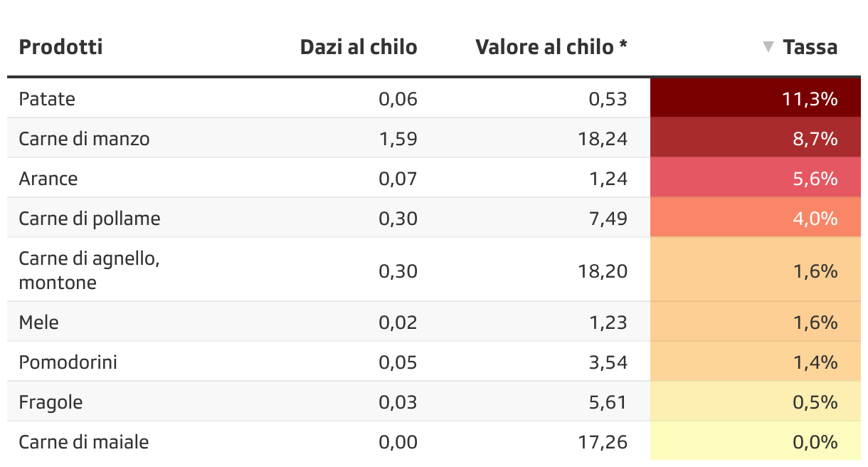Click the Valore al chilo column header
Viewport: 868px width, 467px height.
pyautogui.click(x=551, y=47)
